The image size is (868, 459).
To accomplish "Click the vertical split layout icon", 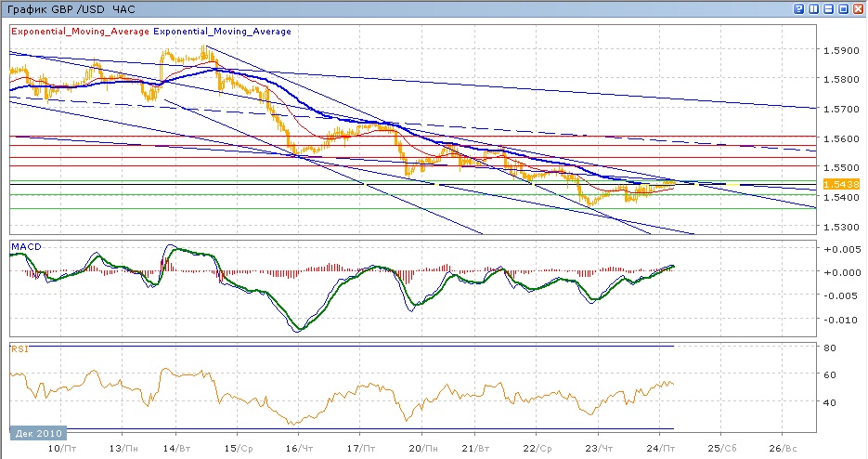I will pyautogui.click(x=814, y=8).
